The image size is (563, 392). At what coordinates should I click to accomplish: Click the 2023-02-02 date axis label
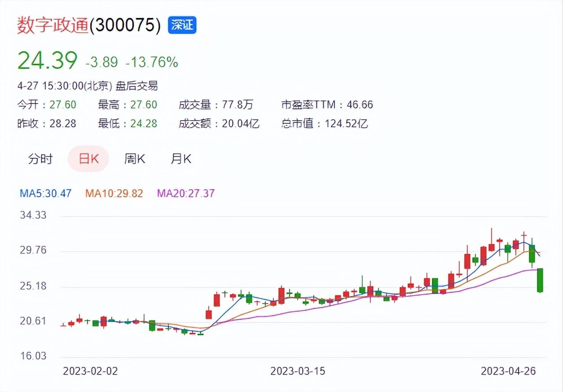[x=90, y=371]
